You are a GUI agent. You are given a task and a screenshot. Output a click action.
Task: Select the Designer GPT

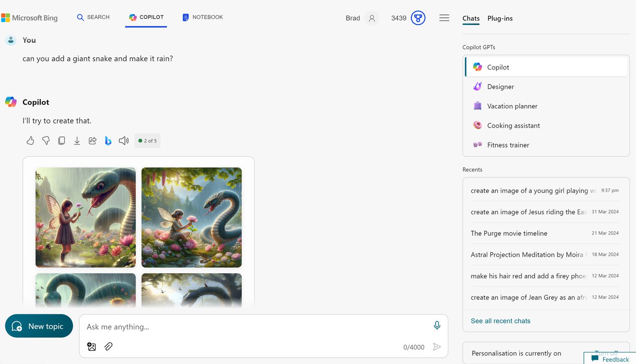(500, 86)
